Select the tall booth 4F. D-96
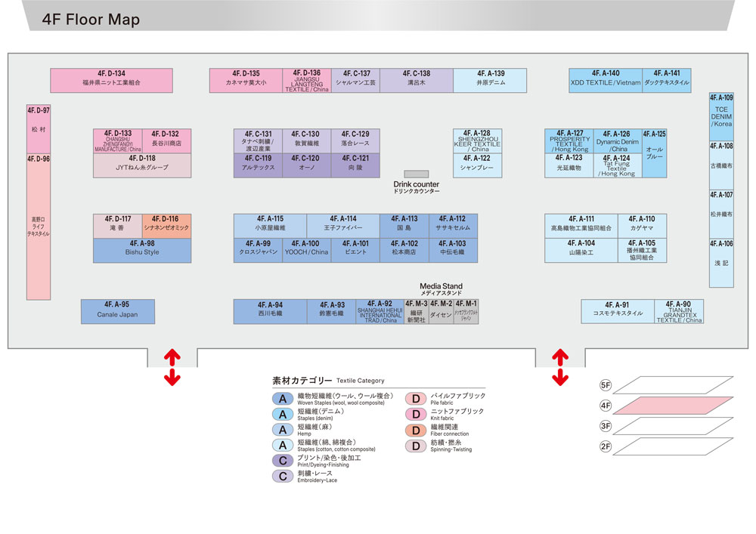This screenshot has width=756, height=534. coord(39,227)
